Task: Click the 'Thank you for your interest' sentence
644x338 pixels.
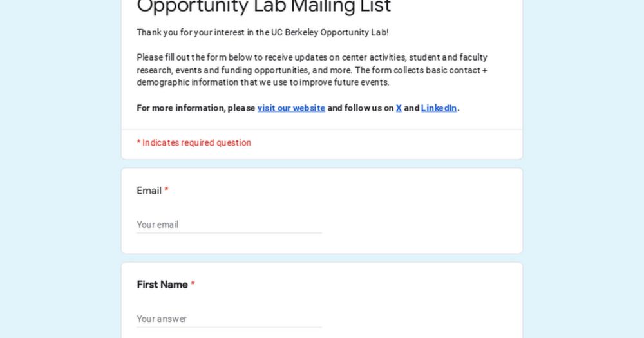Action: (263, 32)
